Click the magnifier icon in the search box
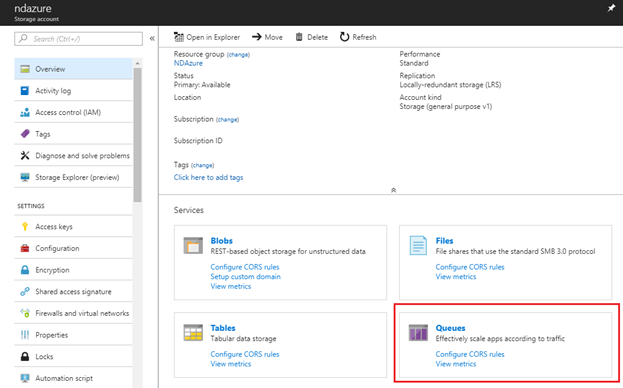This screenshot has height=388, width=623. [23, 39]
